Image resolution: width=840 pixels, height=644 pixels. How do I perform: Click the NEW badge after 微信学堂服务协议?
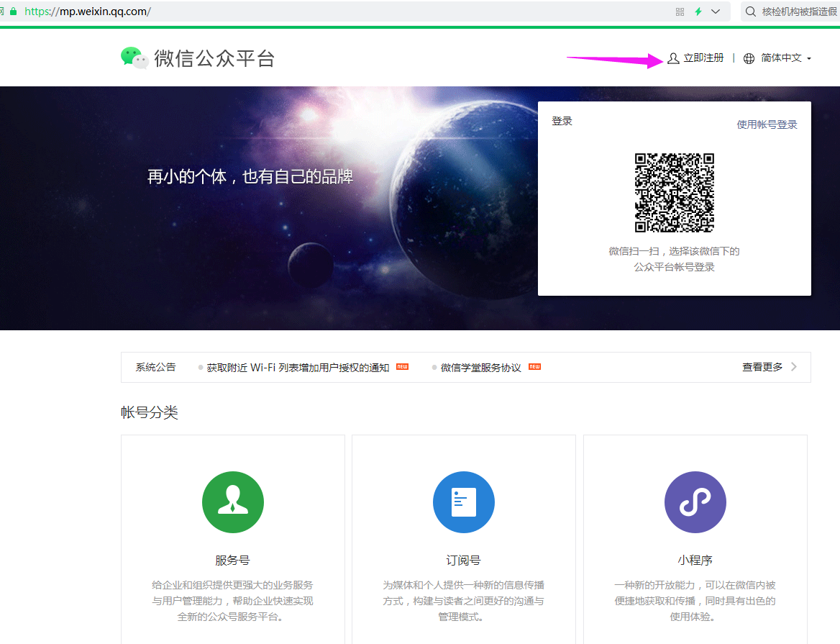534,366
